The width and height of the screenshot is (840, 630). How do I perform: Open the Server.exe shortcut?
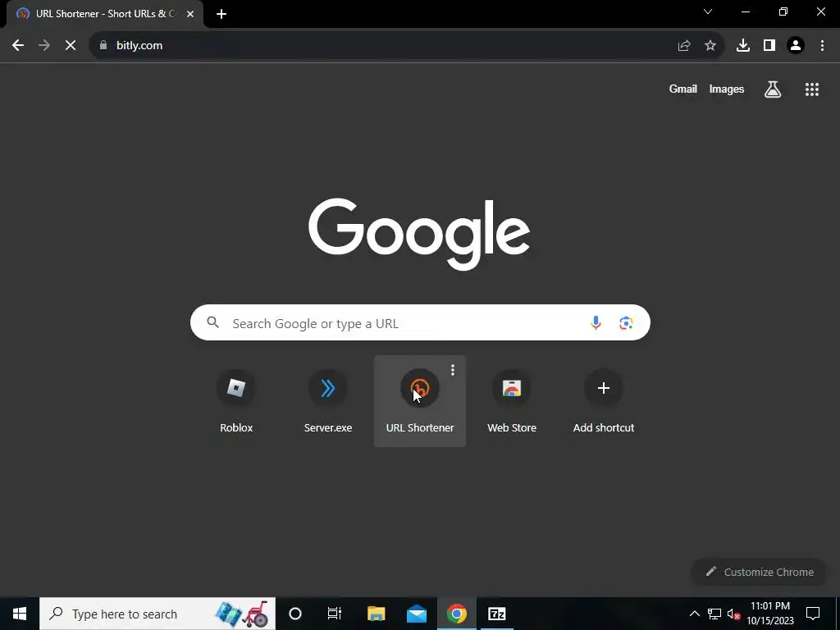[x=328, y=400]
